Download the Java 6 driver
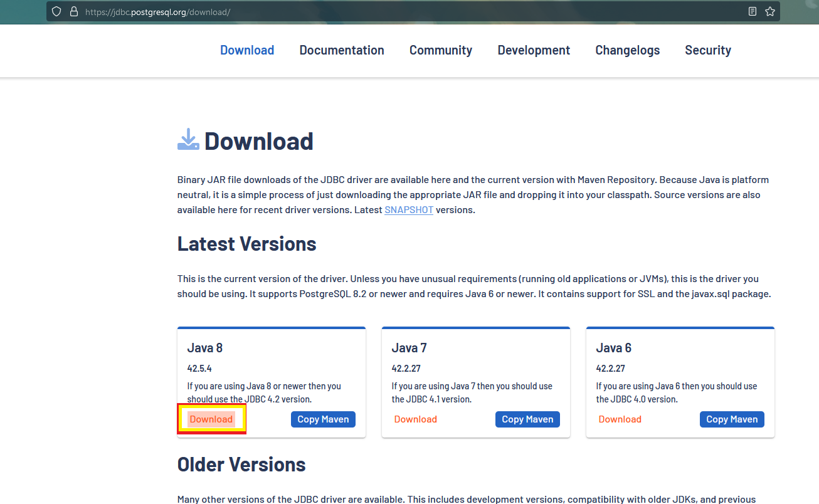The width and height of the screenshot is (819, 504). 620,419
